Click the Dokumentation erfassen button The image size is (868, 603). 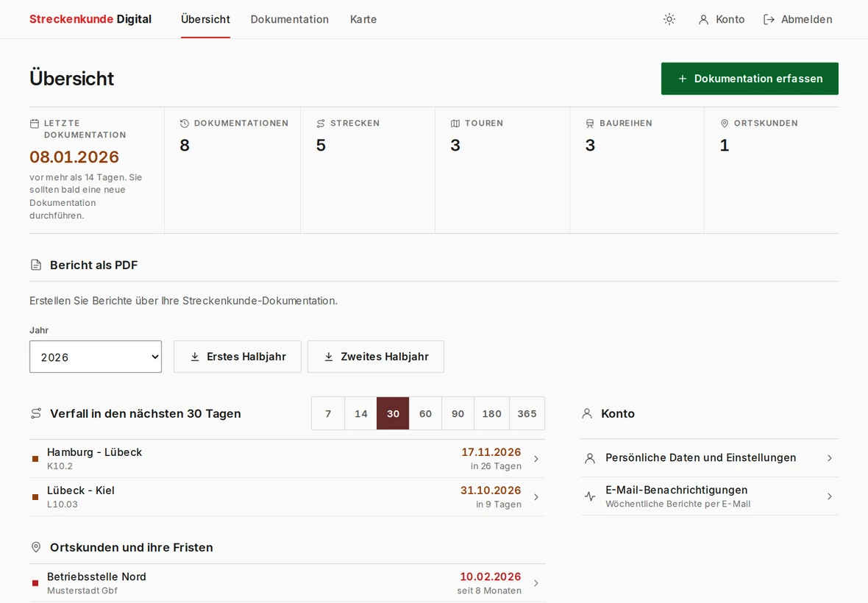coord(750,79)
